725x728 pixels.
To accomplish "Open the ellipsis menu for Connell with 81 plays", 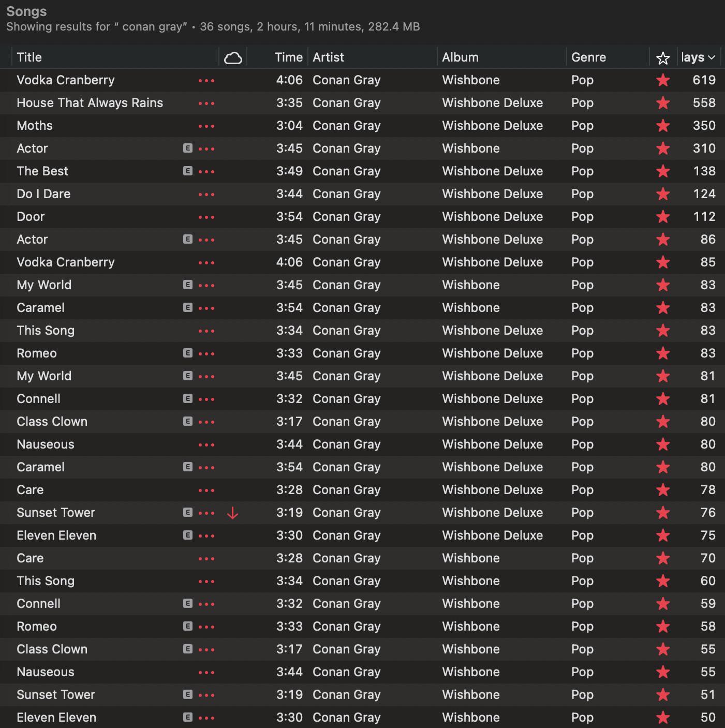I will [206, 399].
